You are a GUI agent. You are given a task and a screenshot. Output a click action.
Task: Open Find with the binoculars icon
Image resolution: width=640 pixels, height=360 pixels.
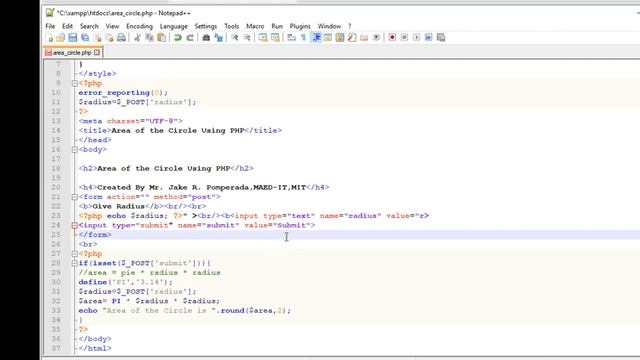pos(206,38)
